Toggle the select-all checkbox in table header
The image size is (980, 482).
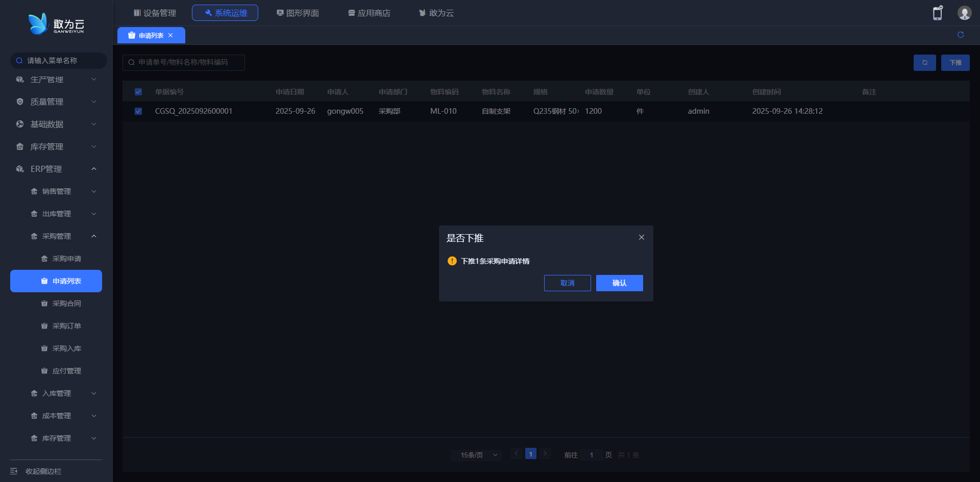click(x=138, y=92)
